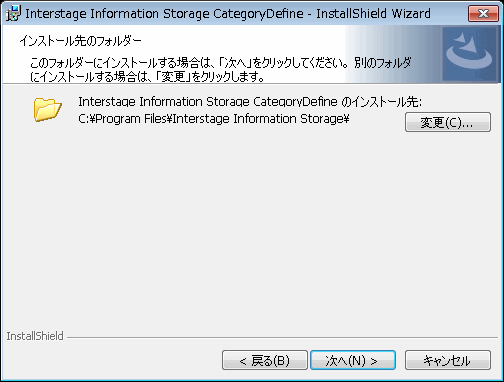This screenshot has width=504, height=382.
Task: Click the CategoryDefine のインストール先 label
Action: (x=250, y=102)
